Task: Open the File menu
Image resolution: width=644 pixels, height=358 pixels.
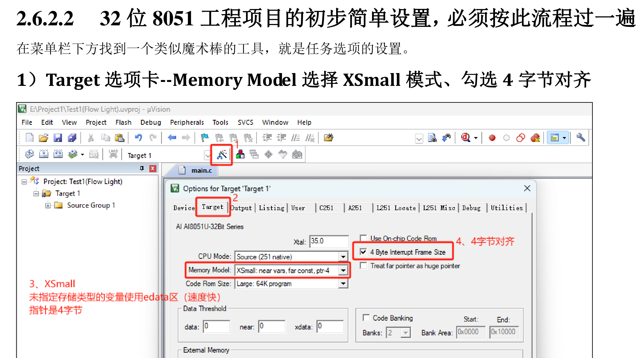Action: tap(27, 122)
